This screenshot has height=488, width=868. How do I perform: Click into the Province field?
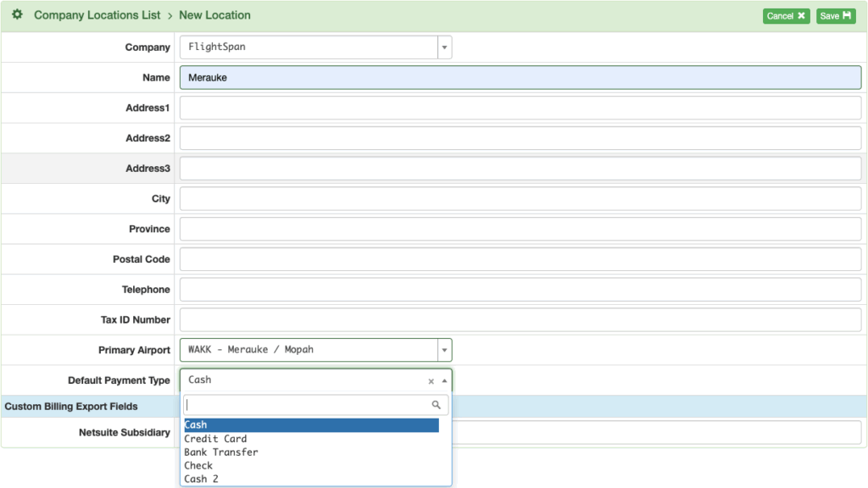pyautogui.click(x=520, y=229)
